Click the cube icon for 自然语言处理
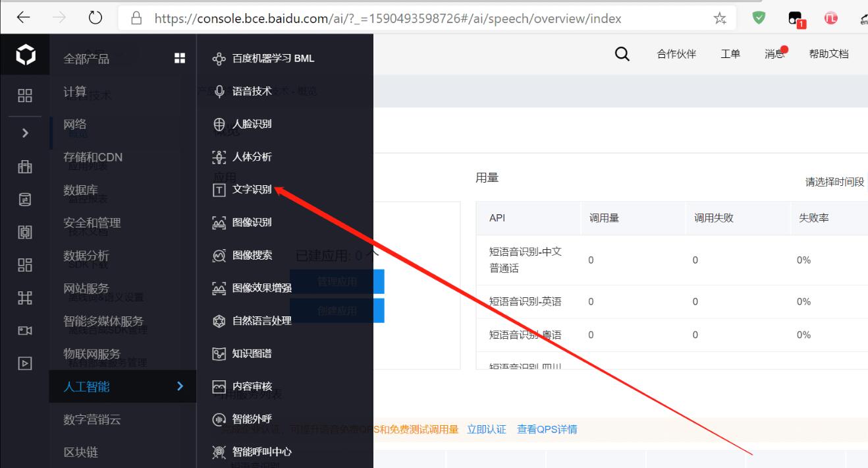Viewport: 868px width, 468px height. pyautogui.click(x=219, y=321)
